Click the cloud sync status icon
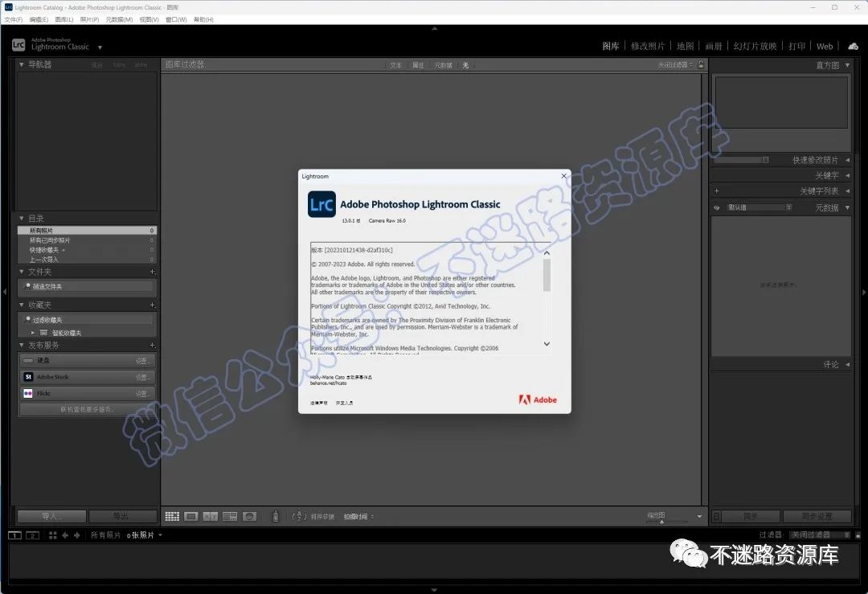 click(853, 47)
